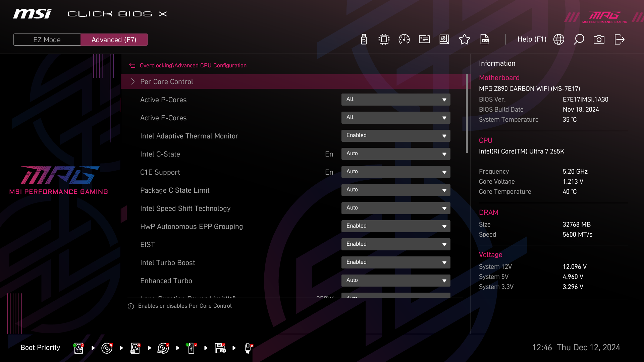Select the Enhanced Turbo setting label
This screenshot has height=362, width=644.
pos(166,281)
